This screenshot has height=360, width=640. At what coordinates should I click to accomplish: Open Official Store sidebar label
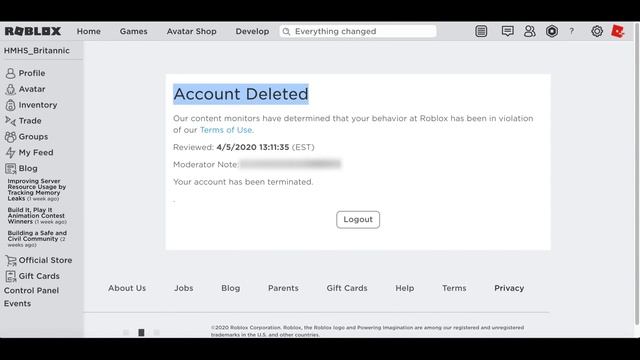click(x=45, y=260)
